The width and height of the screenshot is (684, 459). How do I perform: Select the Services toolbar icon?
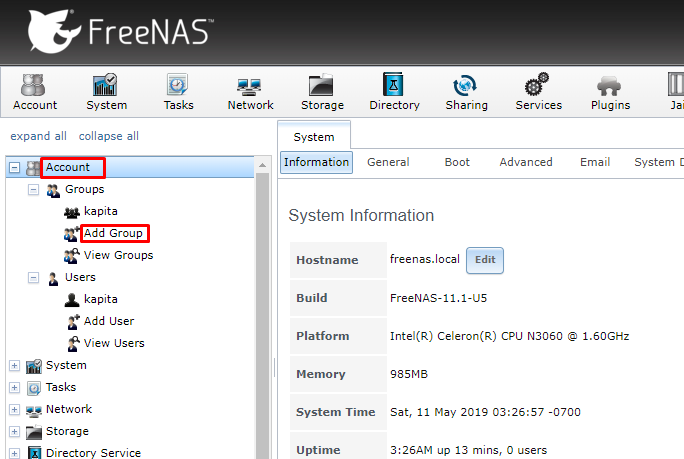[538, 92]
